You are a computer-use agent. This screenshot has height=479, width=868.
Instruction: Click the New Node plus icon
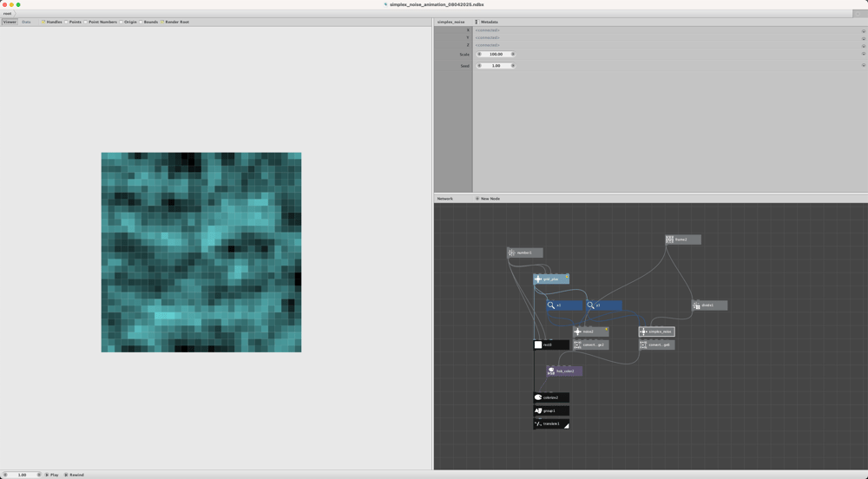pos(477,199)
